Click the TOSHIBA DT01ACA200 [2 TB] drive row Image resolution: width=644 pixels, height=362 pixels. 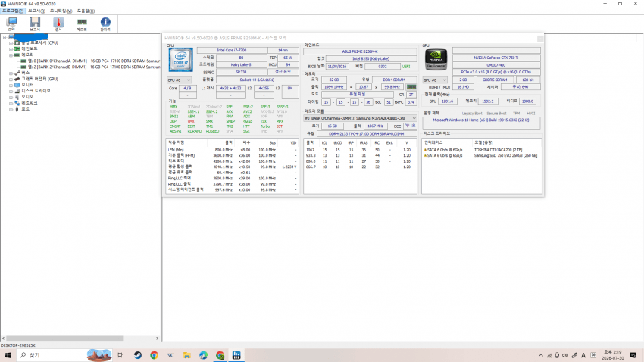481,150
